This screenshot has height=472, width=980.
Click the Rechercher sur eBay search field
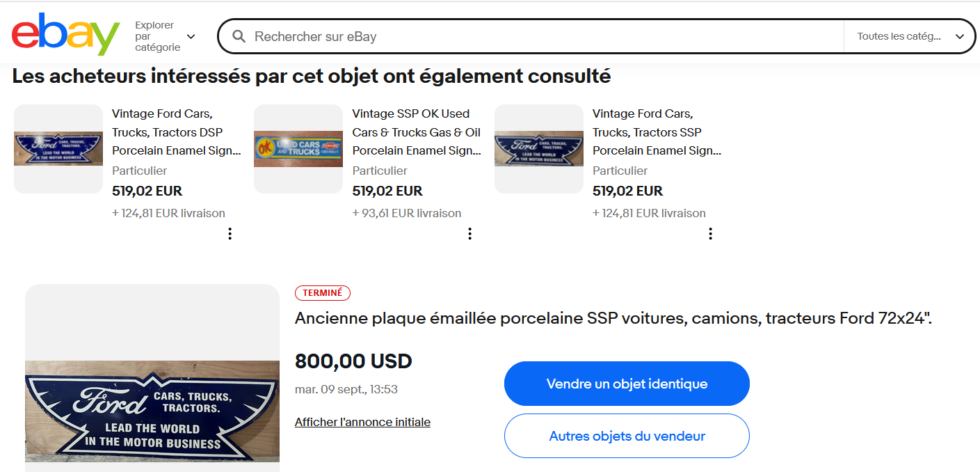pos(543,36)
